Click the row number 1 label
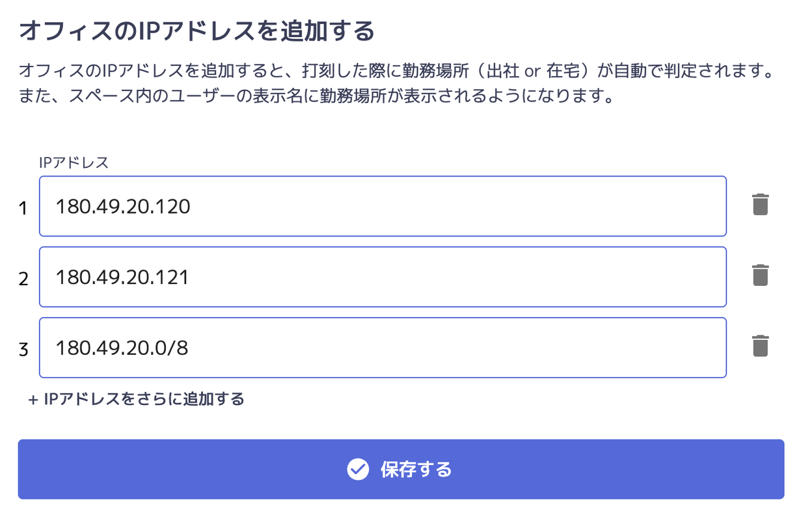Screen dimensions: 812x519 click(23, 208)
